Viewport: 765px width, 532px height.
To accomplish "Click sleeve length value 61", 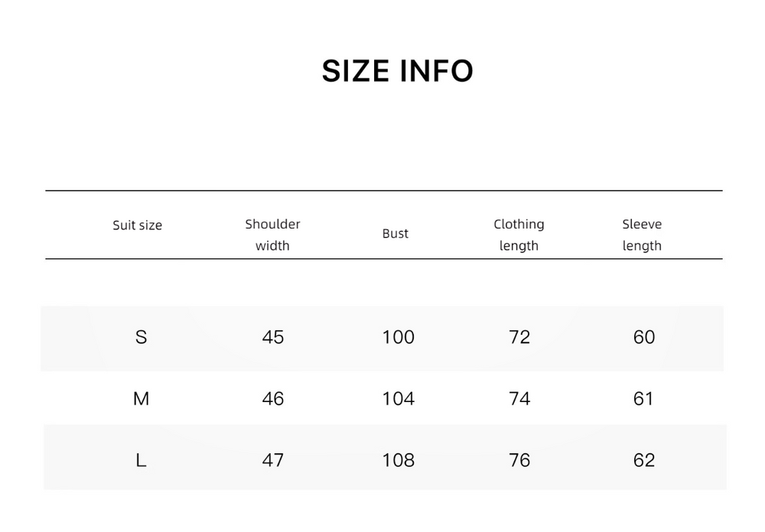I will [x=643, y=399].
